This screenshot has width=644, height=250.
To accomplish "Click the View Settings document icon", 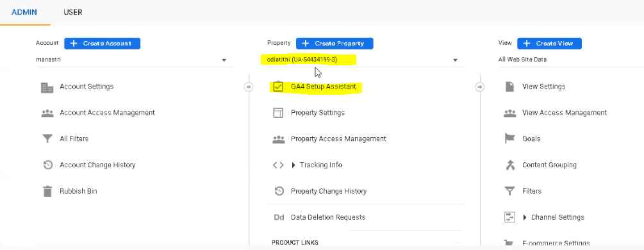I will [x=509, y=87].
